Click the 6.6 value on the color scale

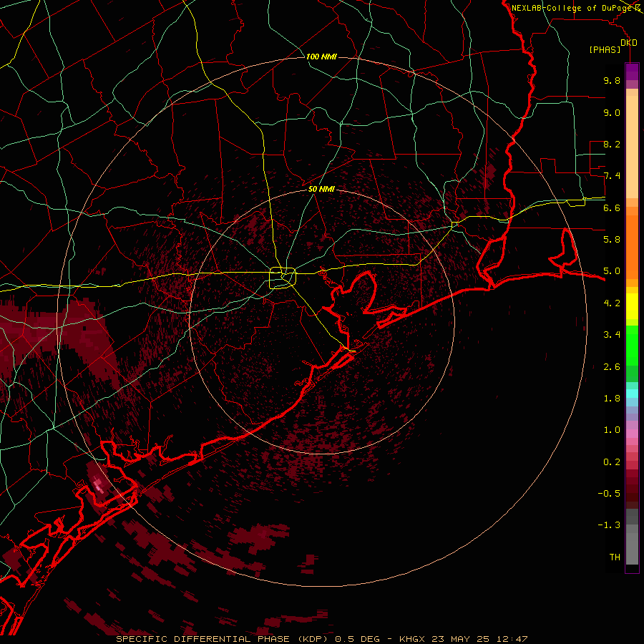pyautogui.click(x=612, y=208)
